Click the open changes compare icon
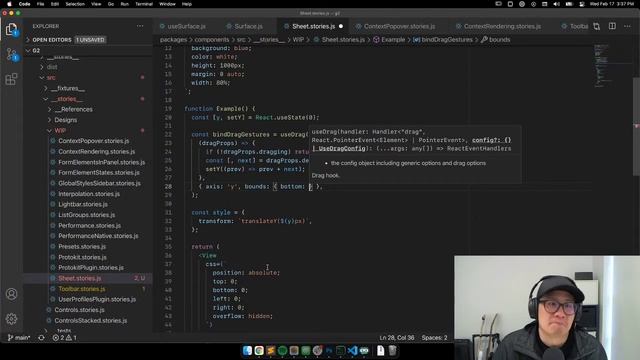Image resolution: width=640 pixels, height=360 pixels. (x=597, y=26)
